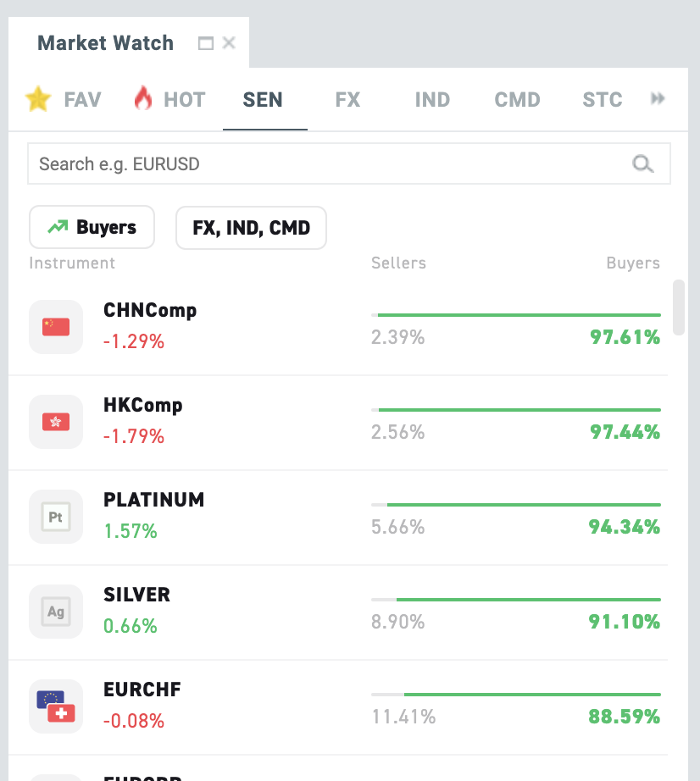
Task: Click the China flag icon for CHNComp
Action: point(55,327)
